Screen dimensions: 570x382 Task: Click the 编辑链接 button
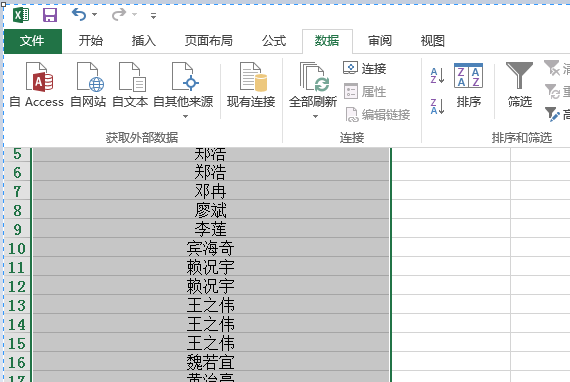click(377, 115)
